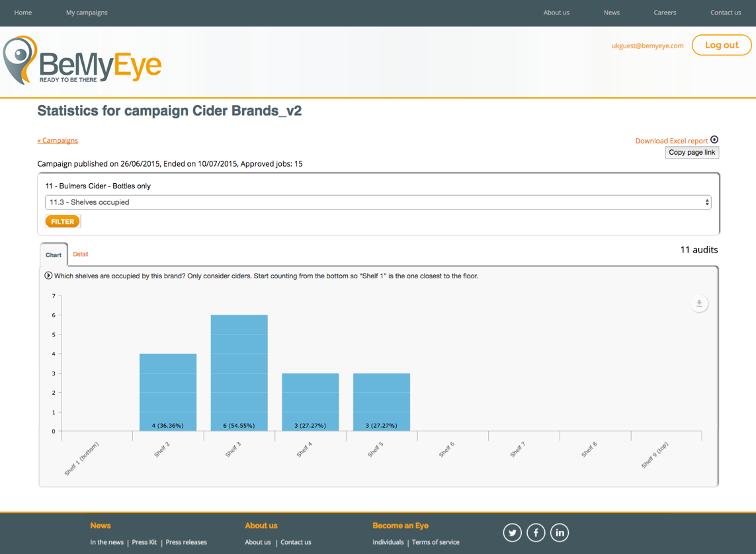Go back via the Campaigns link
The image size is (756, 554).
coord(58,140)
